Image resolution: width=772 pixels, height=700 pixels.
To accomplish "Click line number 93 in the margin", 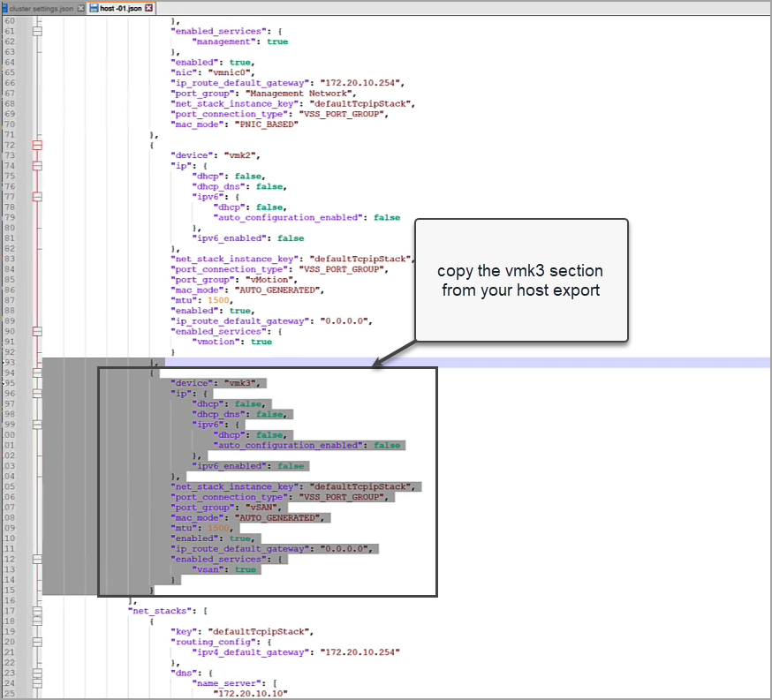I will 10,363.
